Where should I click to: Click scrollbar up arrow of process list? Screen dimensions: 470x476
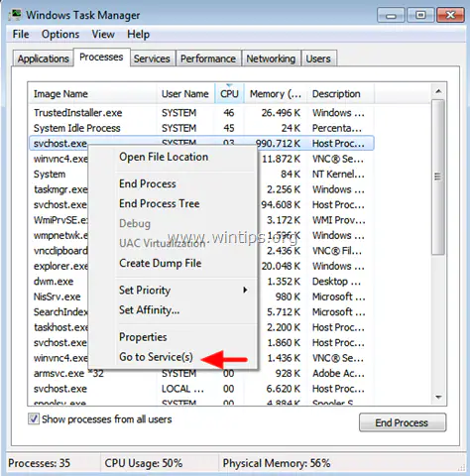pyautogui.click(x=438, y=91)
